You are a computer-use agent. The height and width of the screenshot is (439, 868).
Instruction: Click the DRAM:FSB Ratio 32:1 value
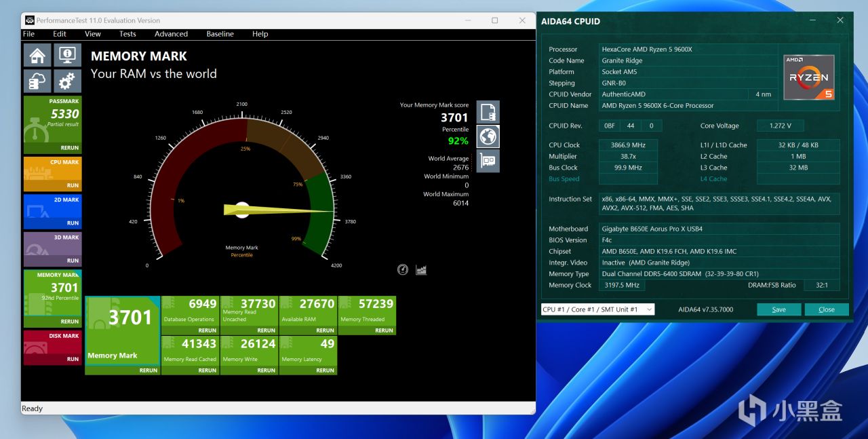click(x=822, y=285)
